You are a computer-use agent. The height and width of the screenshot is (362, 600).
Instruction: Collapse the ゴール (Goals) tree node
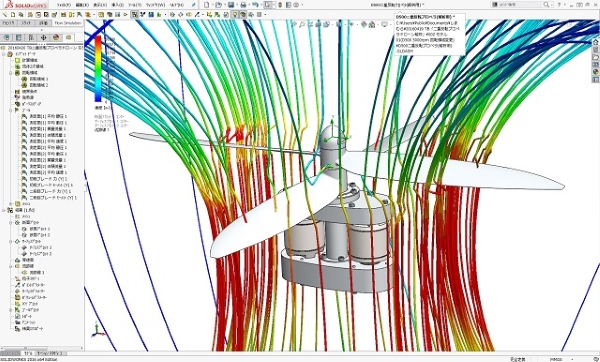[x=11, y=110]
